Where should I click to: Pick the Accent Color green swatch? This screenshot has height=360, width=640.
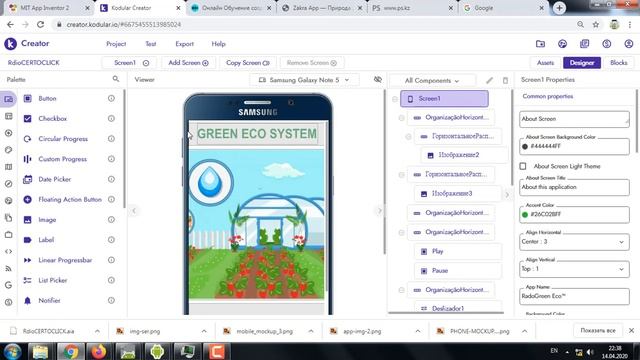pyautogui.click(x=525, y=215)
